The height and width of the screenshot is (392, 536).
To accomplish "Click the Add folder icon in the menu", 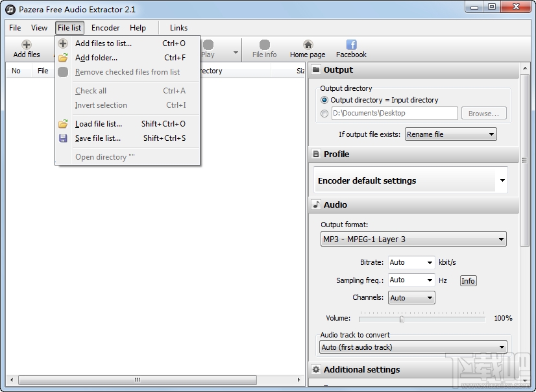I will [63, 58].
